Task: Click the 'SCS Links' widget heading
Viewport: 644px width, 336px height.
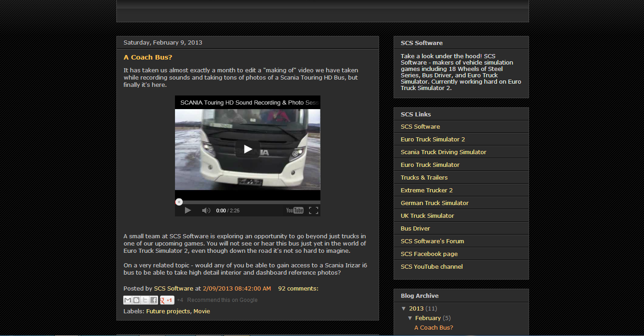Action: [x=416, y=114]
